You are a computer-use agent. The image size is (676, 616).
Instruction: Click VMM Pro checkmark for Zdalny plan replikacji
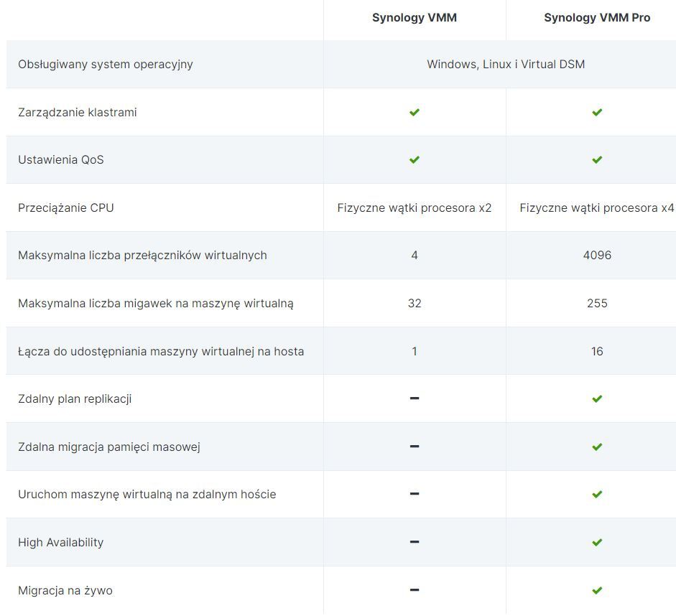(x=597, y=398)
